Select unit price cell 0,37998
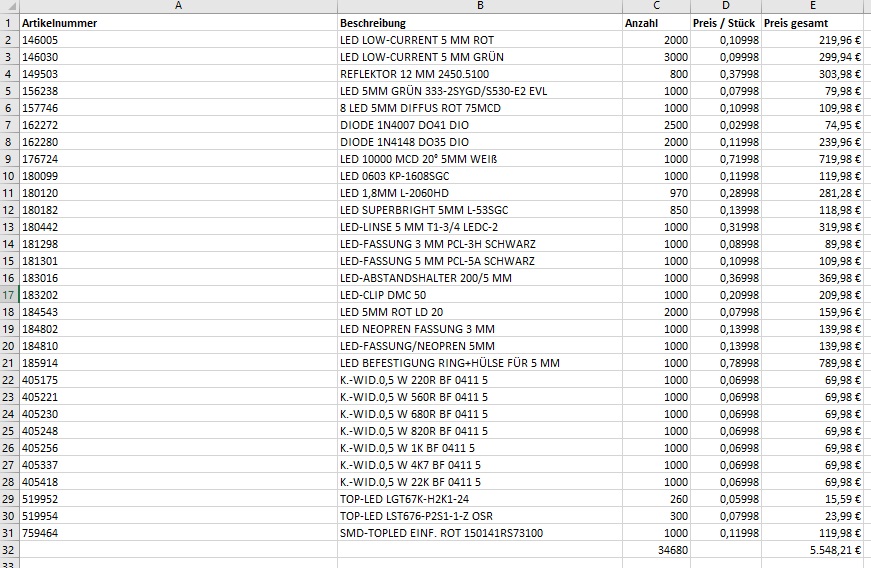The image size is (871, 568). tap(725, 74)
